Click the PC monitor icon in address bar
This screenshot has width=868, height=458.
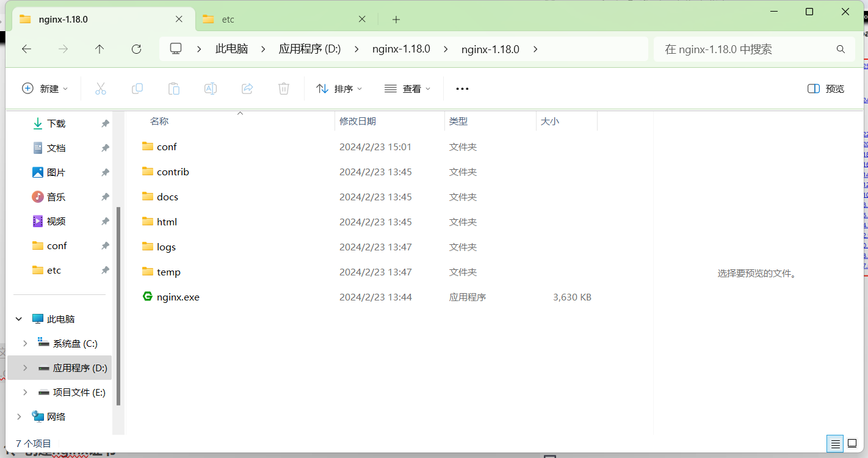(176, 49)
